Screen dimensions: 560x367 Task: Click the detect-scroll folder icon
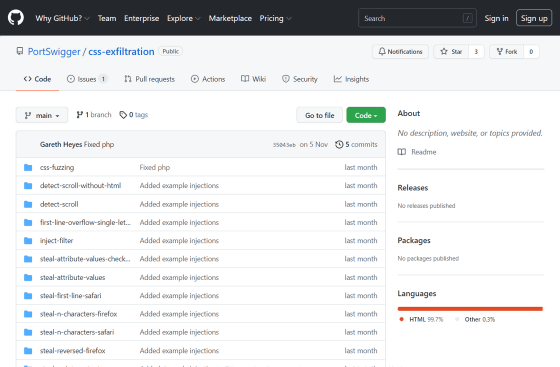[x=28, y=204]
